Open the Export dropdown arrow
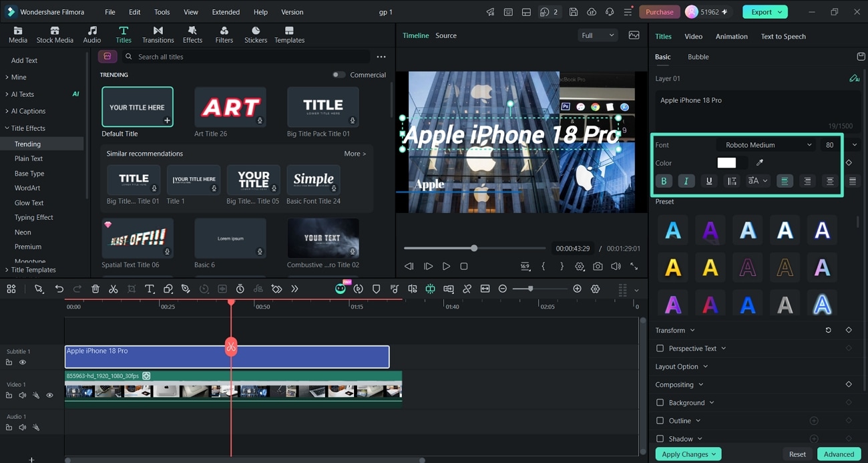Image resolution: width=868 pixels, height=463 pixels. click(x=781, y=12)
